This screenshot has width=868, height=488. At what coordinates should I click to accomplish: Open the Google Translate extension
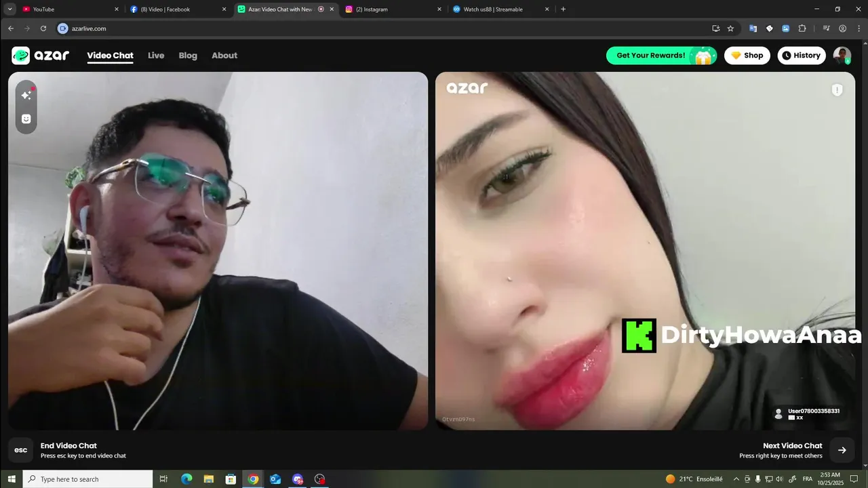click(x=753, y=28)
